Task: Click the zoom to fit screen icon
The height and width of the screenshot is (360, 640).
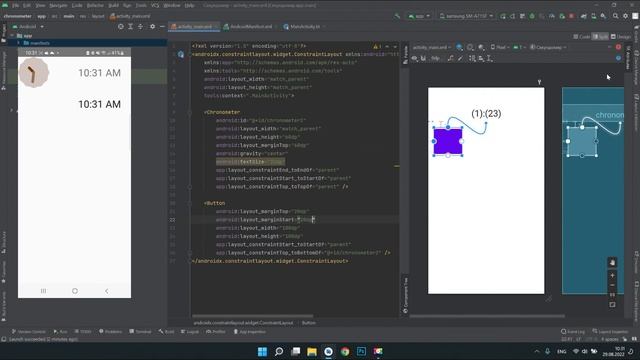Action: click(x=612, y=304)
